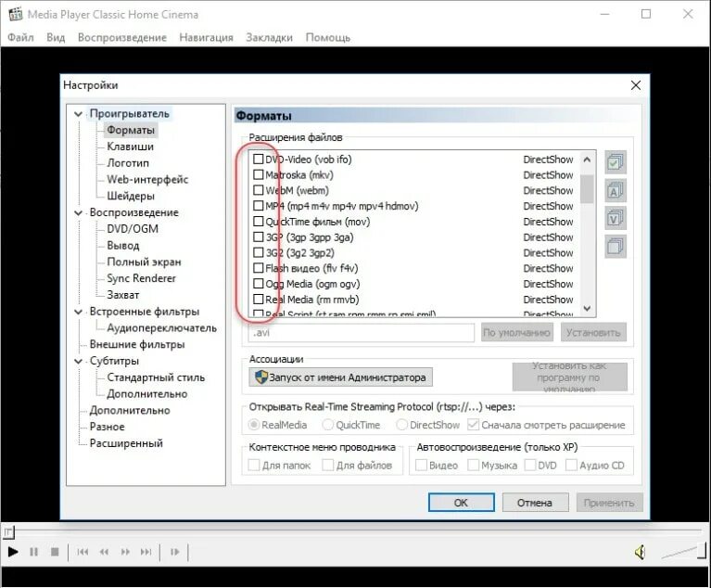Check the MP4 (mp4 m4v) format box
The height and width of the screenshot is (588, 711).
tap(258, 206)
